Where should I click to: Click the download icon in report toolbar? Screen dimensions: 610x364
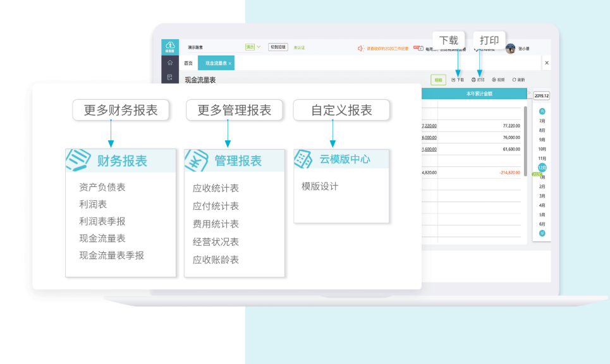[453, 80]
